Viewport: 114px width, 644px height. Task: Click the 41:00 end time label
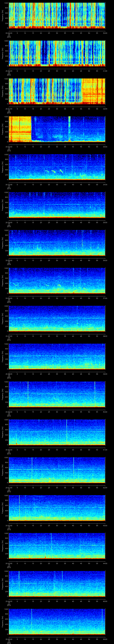click(x=105, y=450)
